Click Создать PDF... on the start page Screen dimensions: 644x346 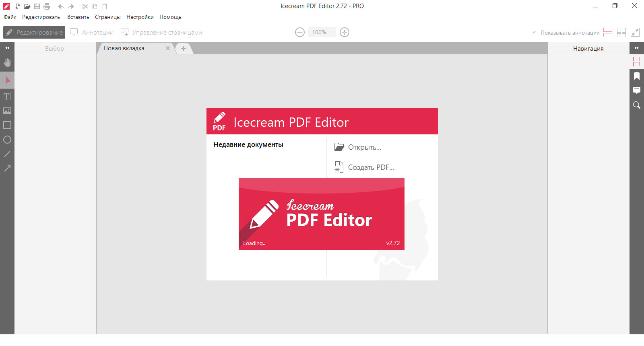point(364,167)
